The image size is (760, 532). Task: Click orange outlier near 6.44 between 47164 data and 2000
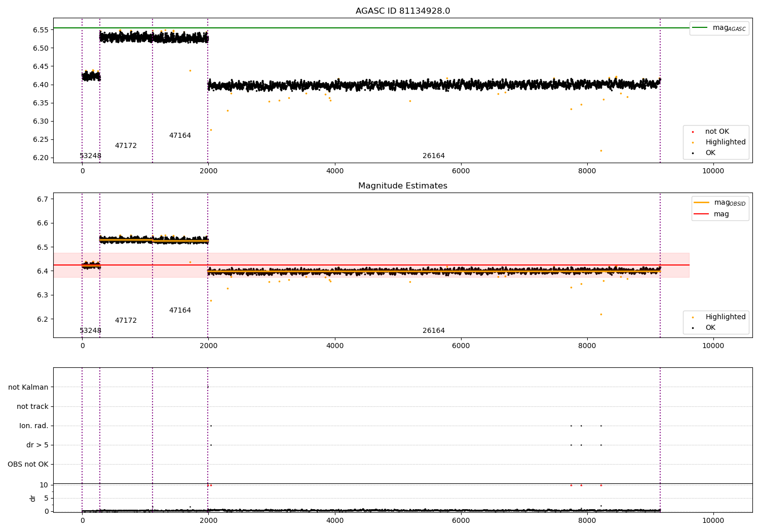pos(190,70)
